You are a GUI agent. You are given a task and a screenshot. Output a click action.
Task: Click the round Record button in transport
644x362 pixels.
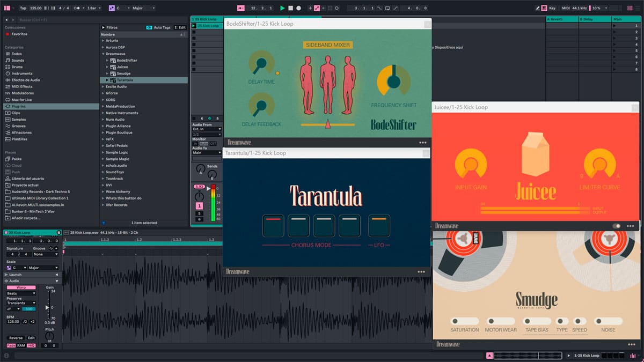[x=298, y=8]
